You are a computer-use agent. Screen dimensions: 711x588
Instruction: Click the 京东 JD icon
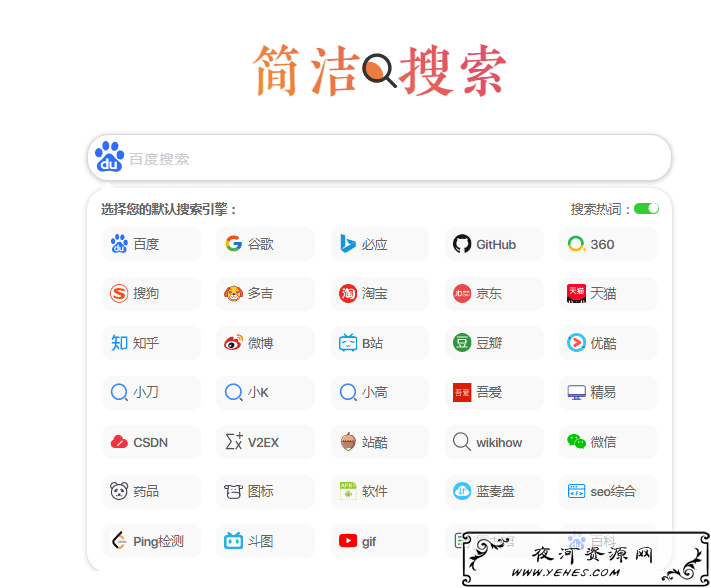pyautogui.click(x=462, y=293)
